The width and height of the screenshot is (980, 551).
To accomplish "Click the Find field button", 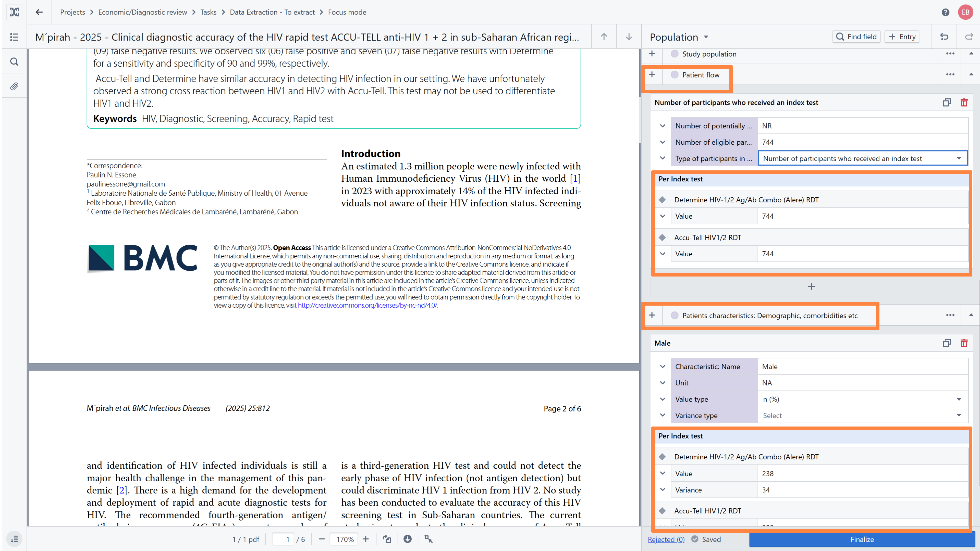I will click(856, 36).
